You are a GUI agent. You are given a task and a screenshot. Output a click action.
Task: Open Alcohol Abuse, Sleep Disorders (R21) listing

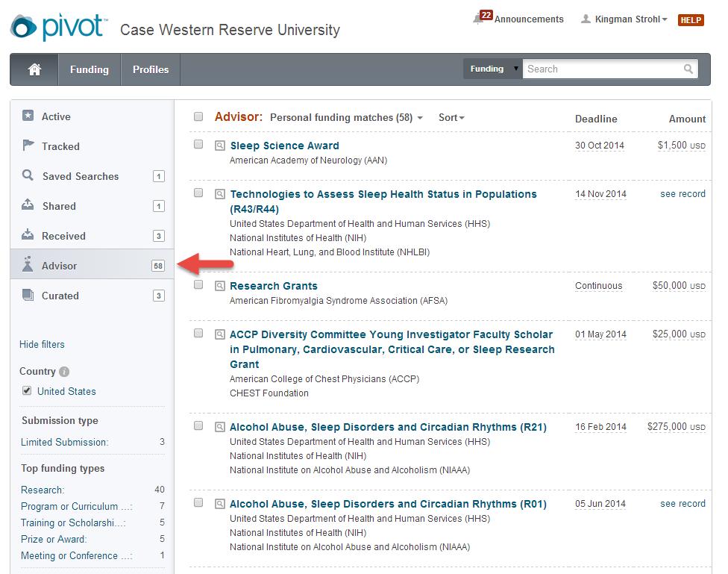[388, 427]
